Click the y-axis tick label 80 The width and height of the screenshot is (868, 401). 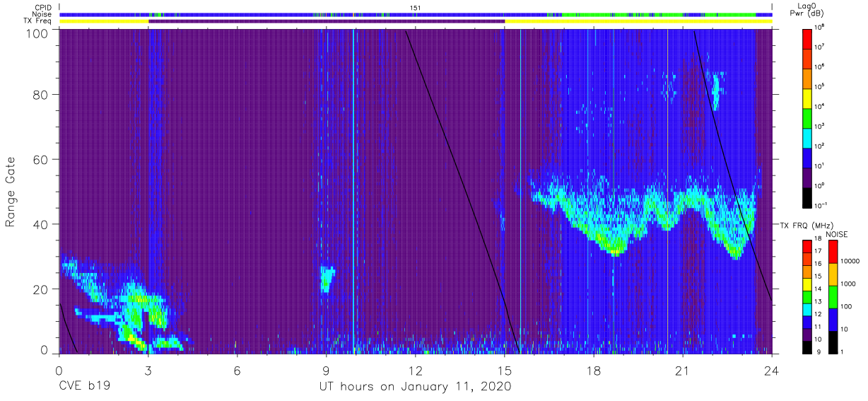click(41, 94)
